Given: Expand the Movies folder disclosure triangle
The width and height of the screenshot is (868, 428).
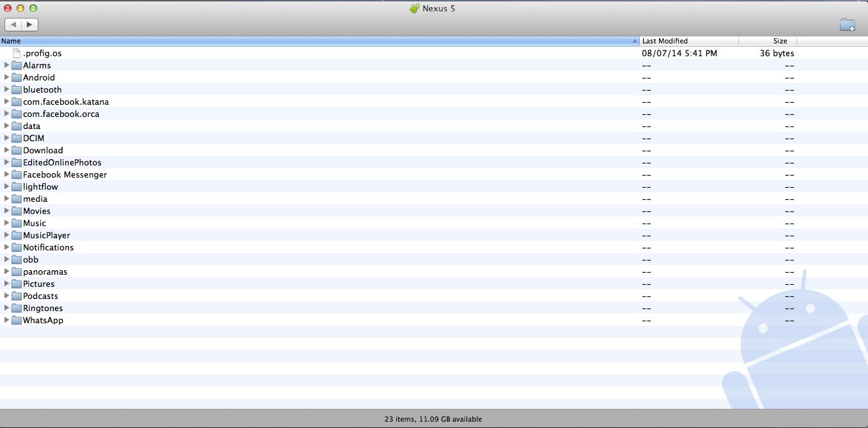Looking at the screenshot, I should click(x=6, y=211).
